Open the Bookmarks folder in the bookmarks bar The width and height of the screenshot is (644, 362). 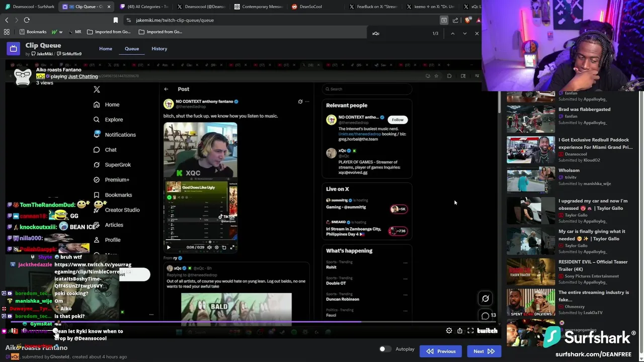(33, 32)
